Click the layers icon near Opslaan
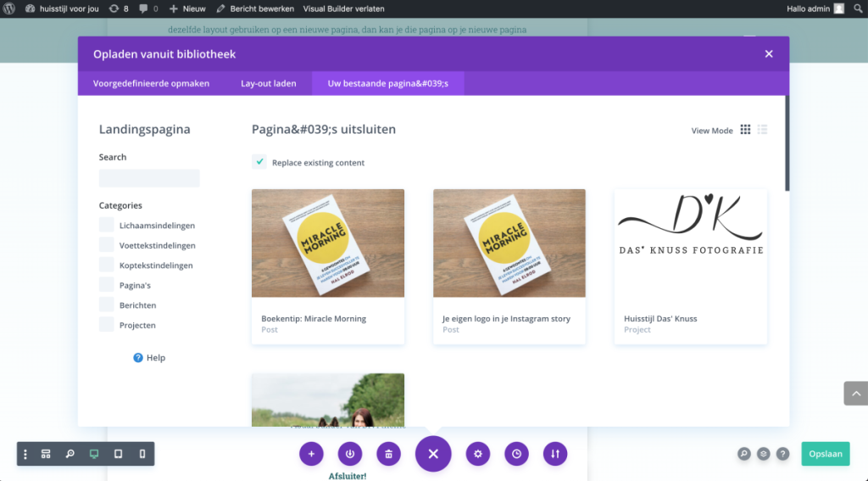The image size is (868, 481). coord(764,454)
